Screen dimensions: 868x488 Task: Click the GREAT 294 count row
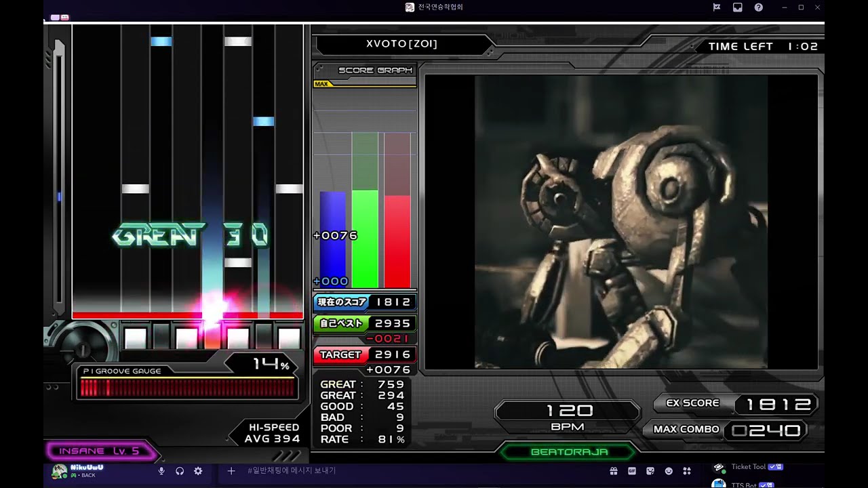tap(363, 395)
